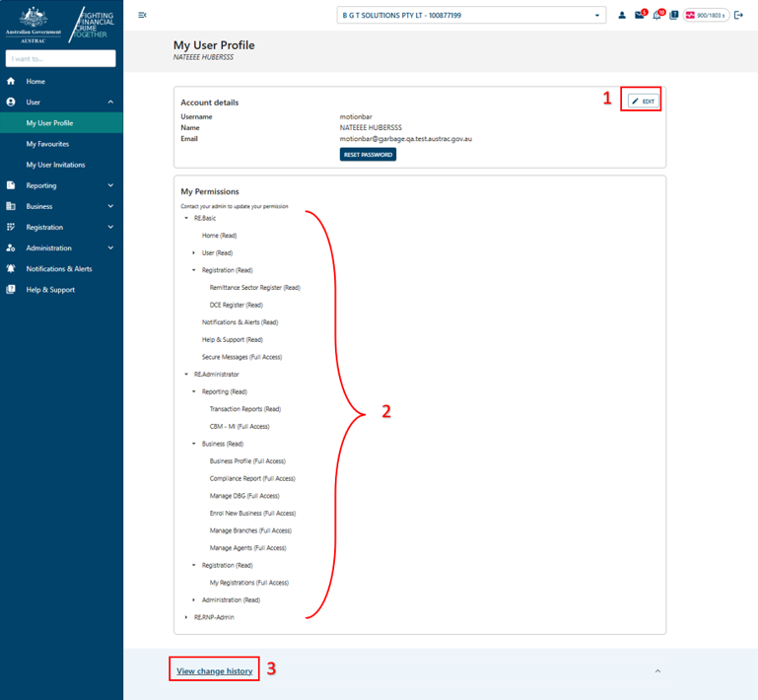Screen dimensions: 758x700
Task: Collapse the RE.Administrator permission node
Action: [x=186, y=375]
